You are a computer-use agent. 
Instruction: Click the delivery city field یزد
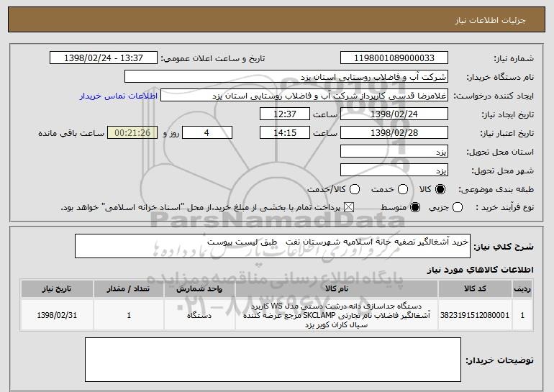(394, 170)
